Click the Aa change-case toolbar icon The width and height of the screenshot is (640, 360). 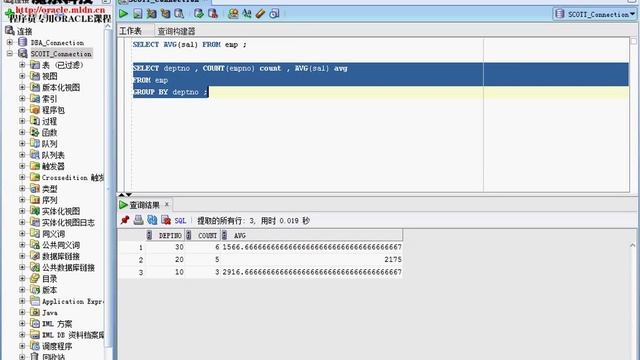coord(247,14)
